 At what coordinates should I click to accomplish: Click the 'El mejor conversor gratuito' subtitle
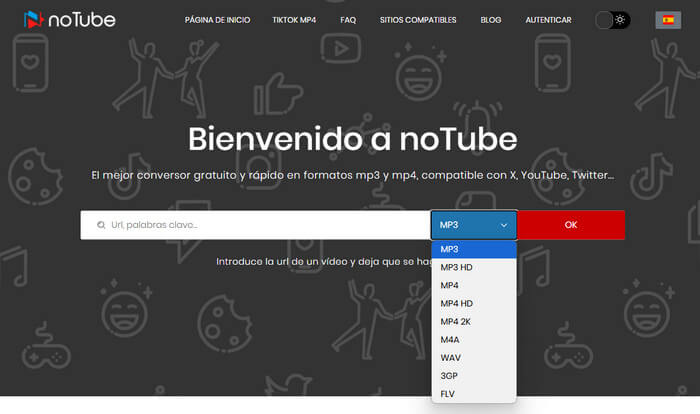(353, 175)
